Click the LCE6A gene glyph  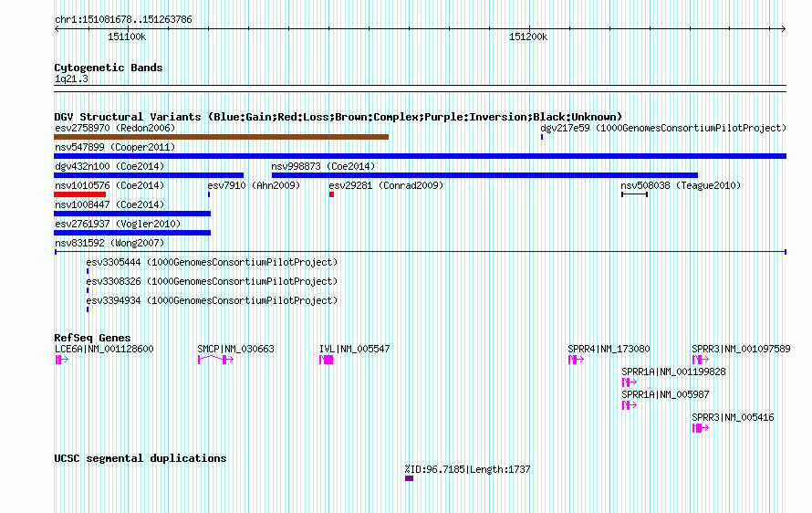(62, 360)
